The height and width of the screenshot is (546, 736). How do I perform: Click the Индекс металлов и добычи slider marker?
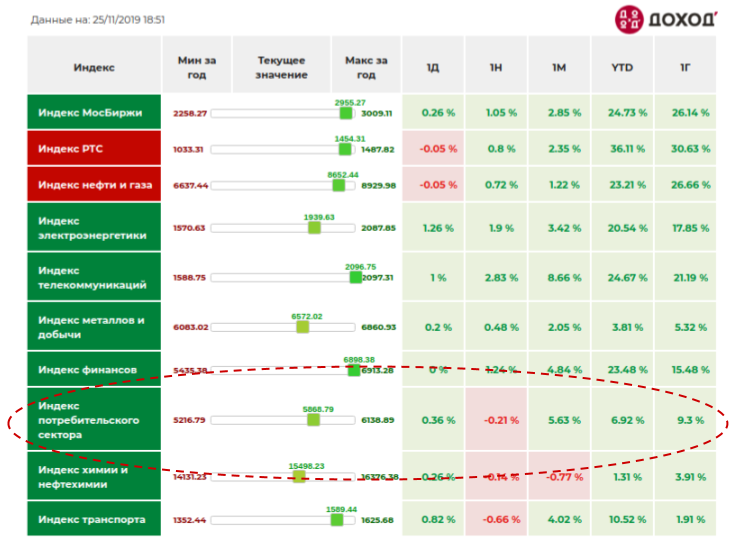[303, 327]
